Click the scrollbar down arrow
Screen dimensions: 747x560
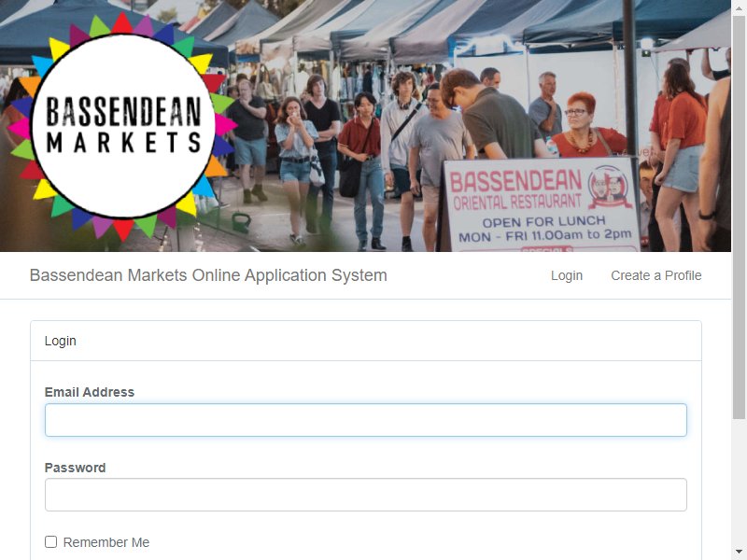(x=739, y=552)
